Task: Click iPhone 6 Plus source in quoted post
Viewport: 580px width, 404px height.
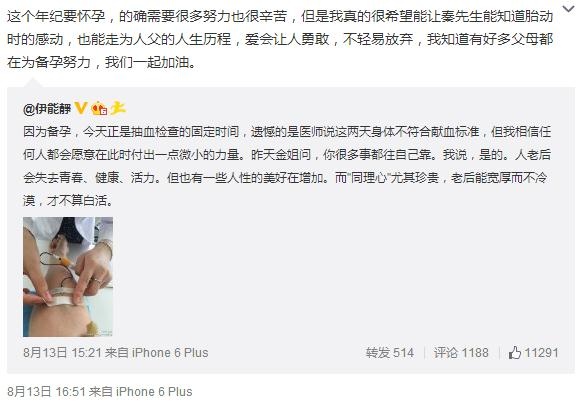Action: pyautogui.click(x=170, y=353)
